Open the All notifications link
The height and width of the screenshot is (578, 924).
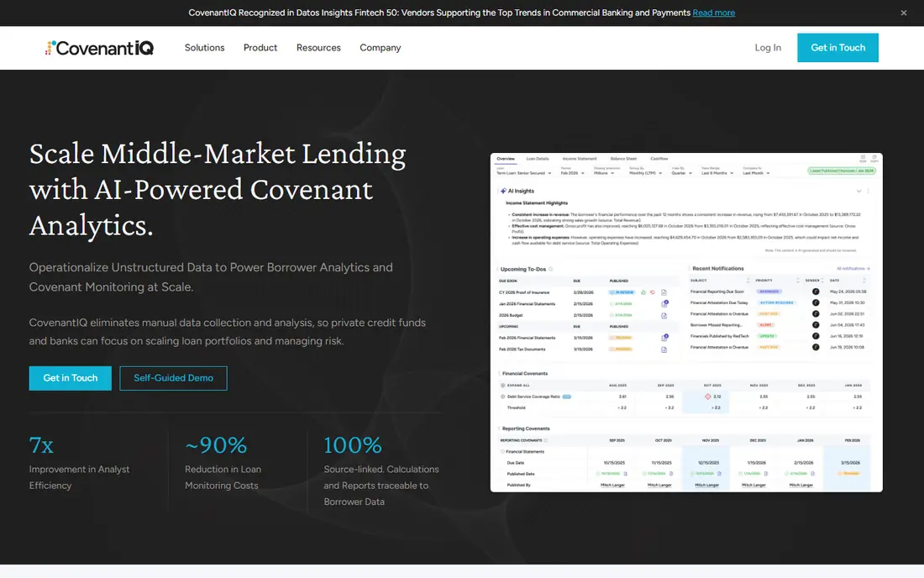click(853, 269)
